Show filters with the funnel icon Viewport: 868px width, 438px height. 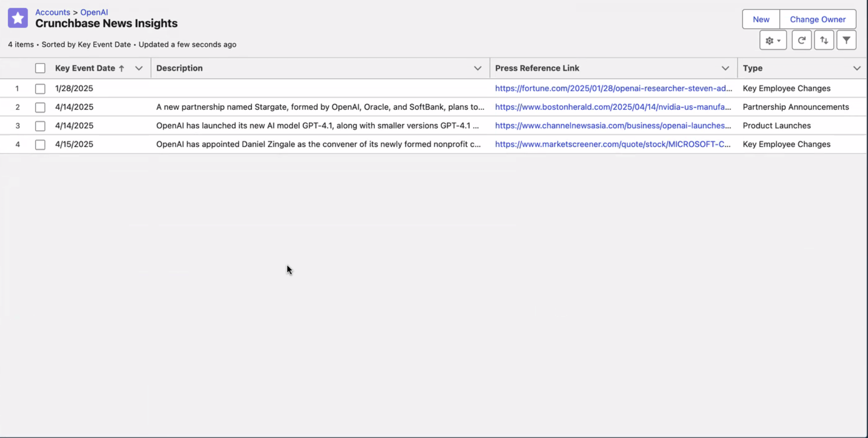[x=846, y=40]
